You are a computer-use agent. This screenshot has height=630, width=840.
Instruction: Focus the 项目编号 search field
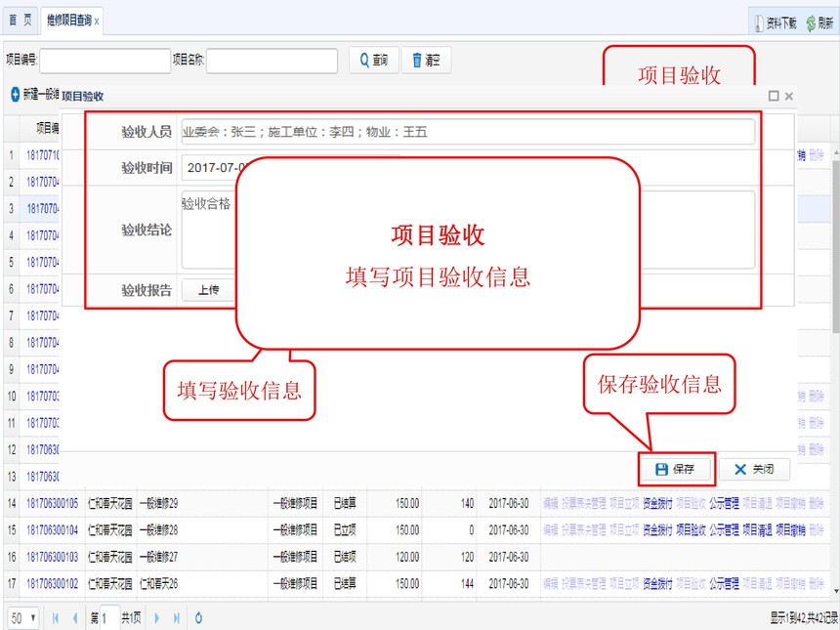(105, 62)
